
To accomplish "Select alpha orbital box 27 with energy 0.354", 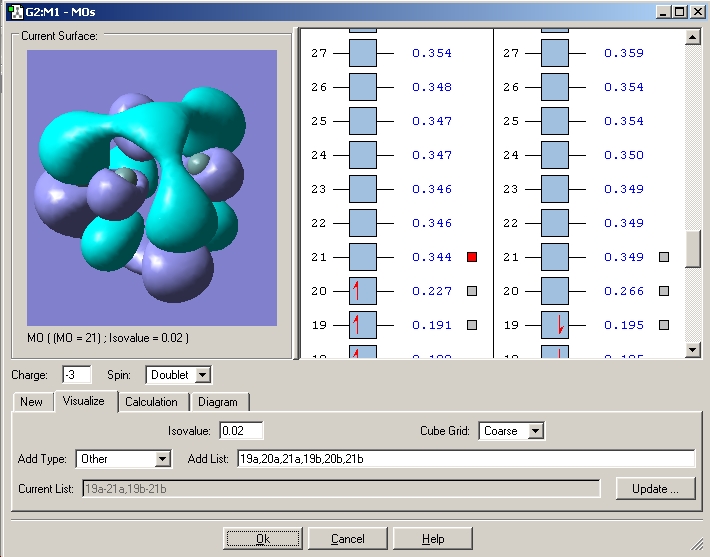I will tap(363, 53).
